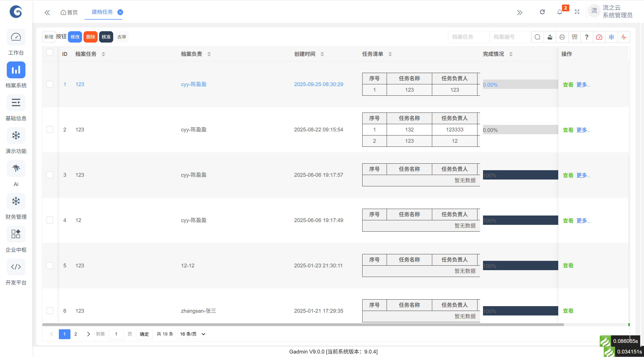The image size is (644, 357).
Task: Open the 开发平台 code icon in sidebar
Action: pyautogui.click(x=16, y=267)
